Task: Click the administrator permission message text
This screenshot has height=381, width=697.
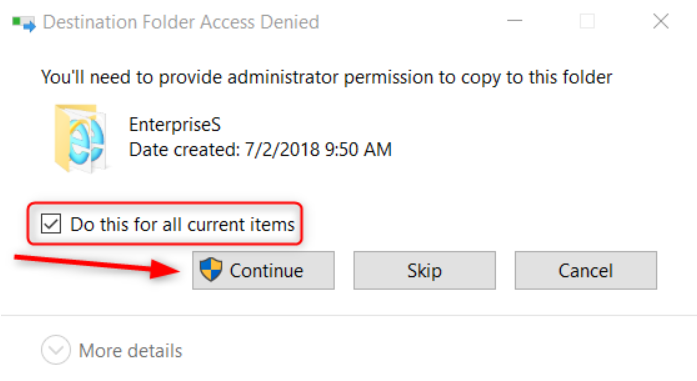Action: [327, 77]
